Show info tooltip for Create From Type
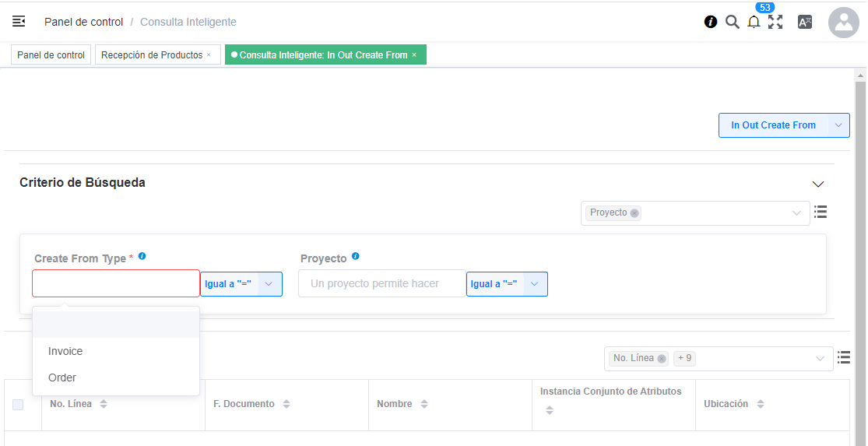The height and width of the screenshot is (446, 868). pos(142,256)
